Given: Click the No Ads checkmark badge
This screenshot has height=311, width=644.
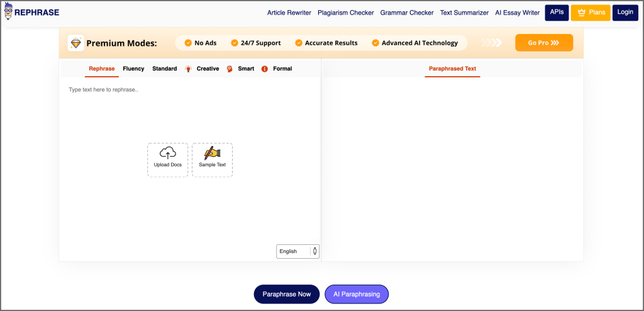Looking at the screenshot, I should tap(188, 43).
